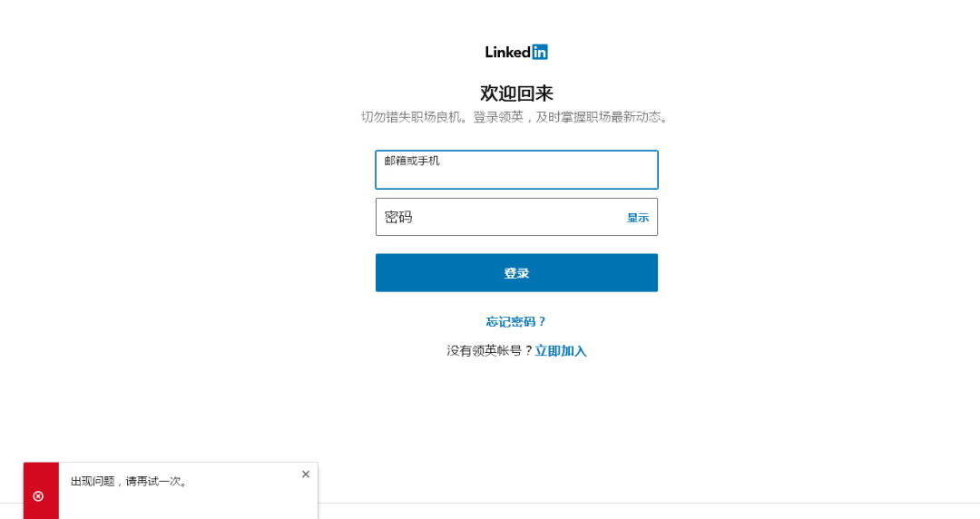Screen dimensions: 980x519
Task: Click the red error circle icon
Action: tap(38, 496)
